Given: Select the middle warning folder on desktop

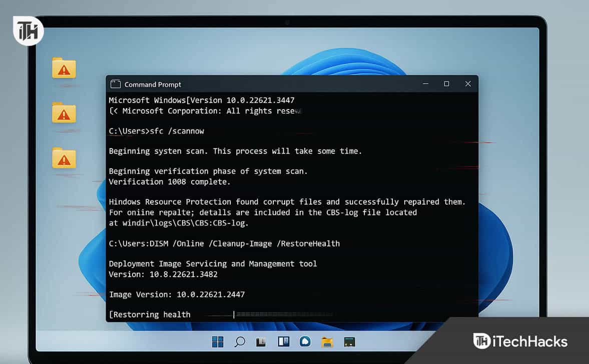Looking at the screenshot, I should 64,113.
